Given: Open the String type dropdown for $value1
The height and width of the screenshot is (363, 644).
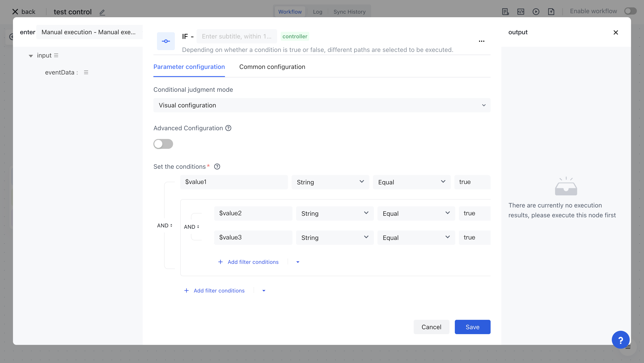Looking at the screenshot, I should (330, 182).
